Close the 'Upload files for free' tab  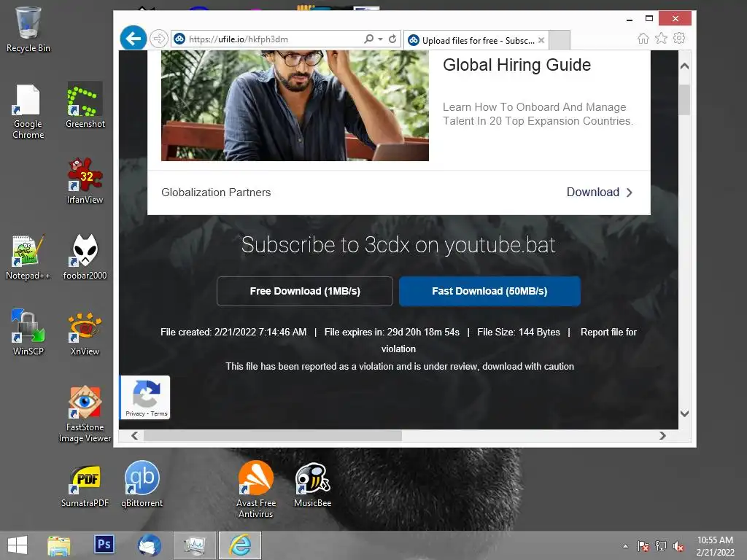[x=541, y=41]
